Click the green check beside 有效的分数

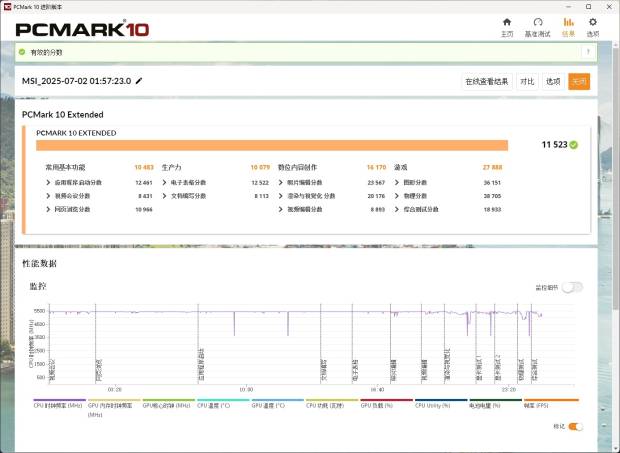(22, 52)
